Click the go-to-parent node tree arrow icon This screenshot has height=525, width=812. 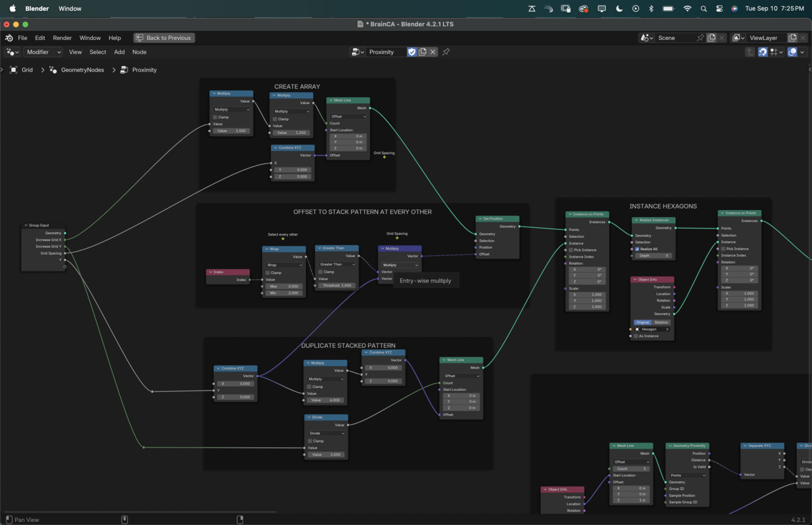pyautogui.click(x=750, y=52)
